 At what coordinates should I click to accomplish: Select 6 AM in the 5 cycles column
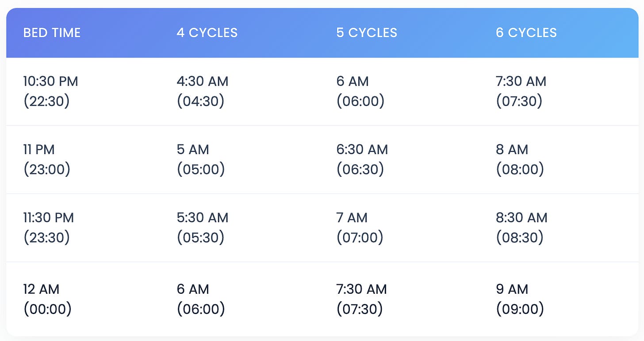(360, 91)
